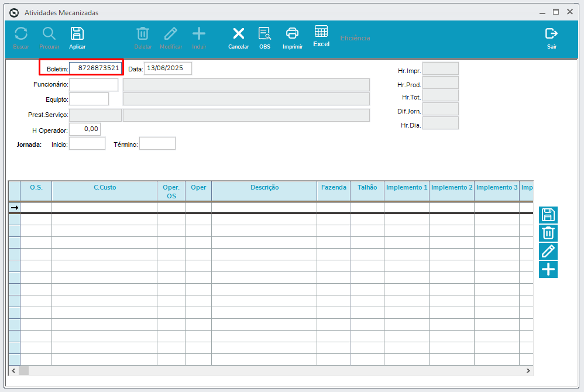Click the Talhão column header
The image size is (584, 392).
tap(367, 191)
